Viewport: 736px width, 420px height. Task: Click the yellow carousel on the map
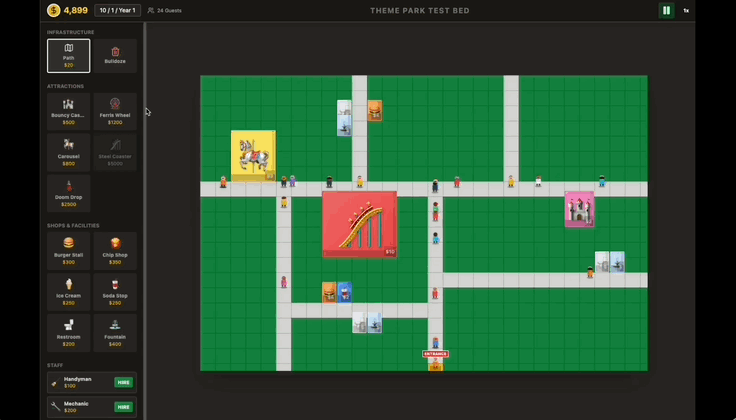tap(252, 155)
